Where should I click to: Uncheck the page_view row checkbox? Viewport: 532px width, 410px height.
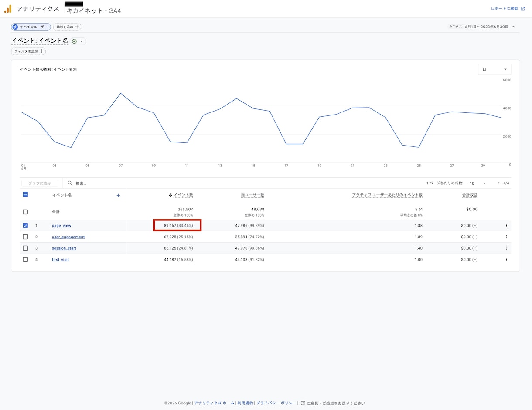(25, 226)
